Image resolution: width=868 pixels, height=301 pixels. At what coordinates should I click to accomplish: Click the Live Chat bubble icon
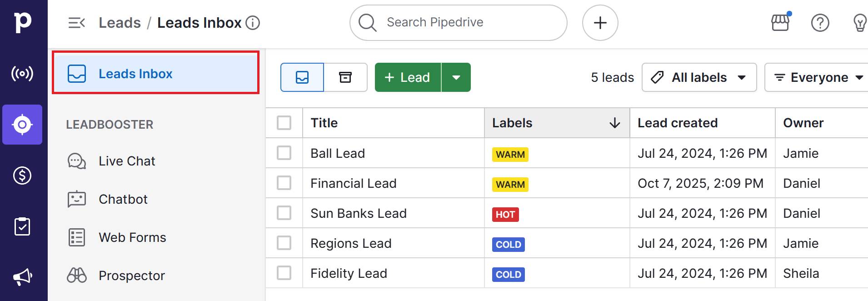point(77,161)
